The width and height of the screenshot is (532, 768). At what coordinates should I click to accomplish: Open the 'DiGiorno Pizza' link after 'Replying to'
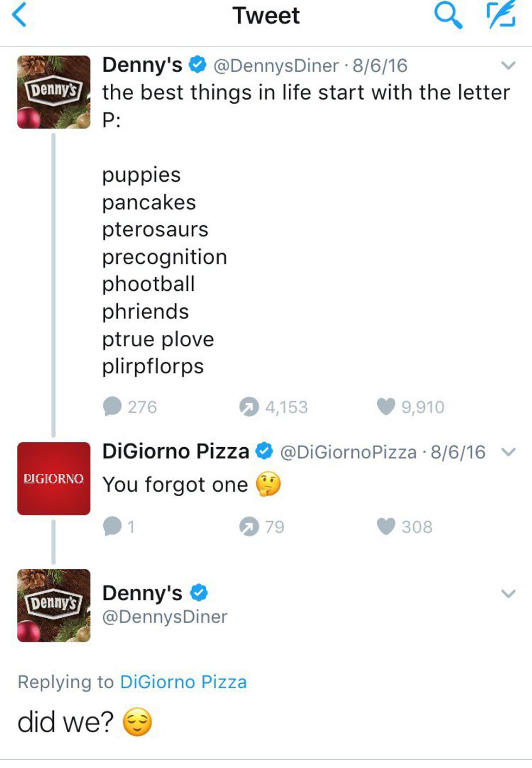click(183, 682)
